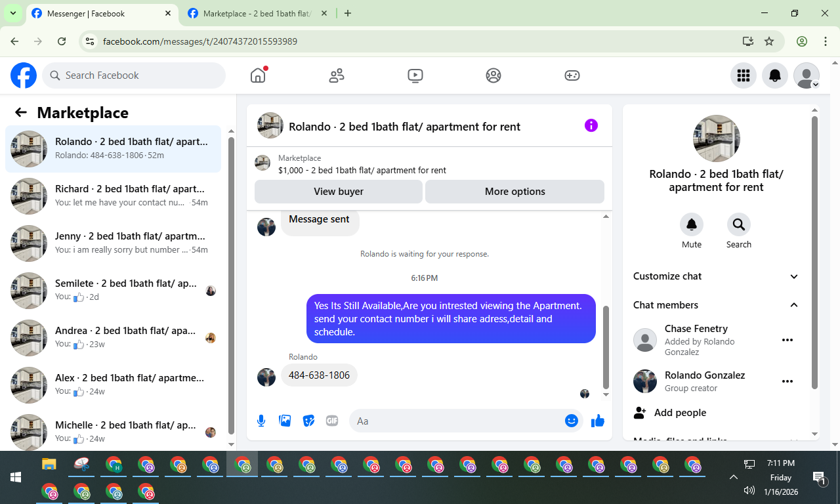840x504 pixels.
Task: Switch to Messenger | Facebook tab
Action: 103,13
